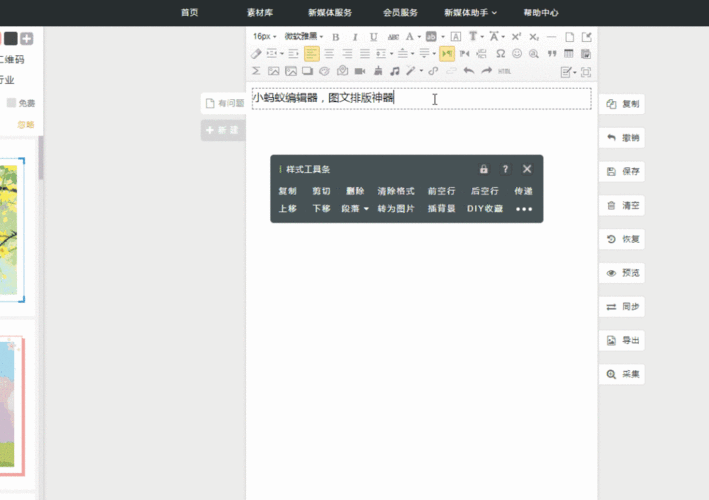Click 清除格式 in the style toolbar
This screenshot has height=500, width=709.
tap(395, 191)
